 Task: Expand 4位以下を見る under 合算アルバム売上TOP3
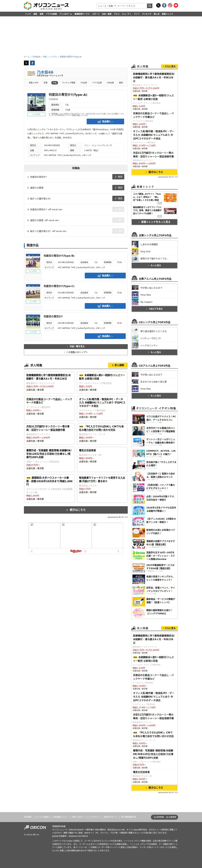tap(154, 309)
